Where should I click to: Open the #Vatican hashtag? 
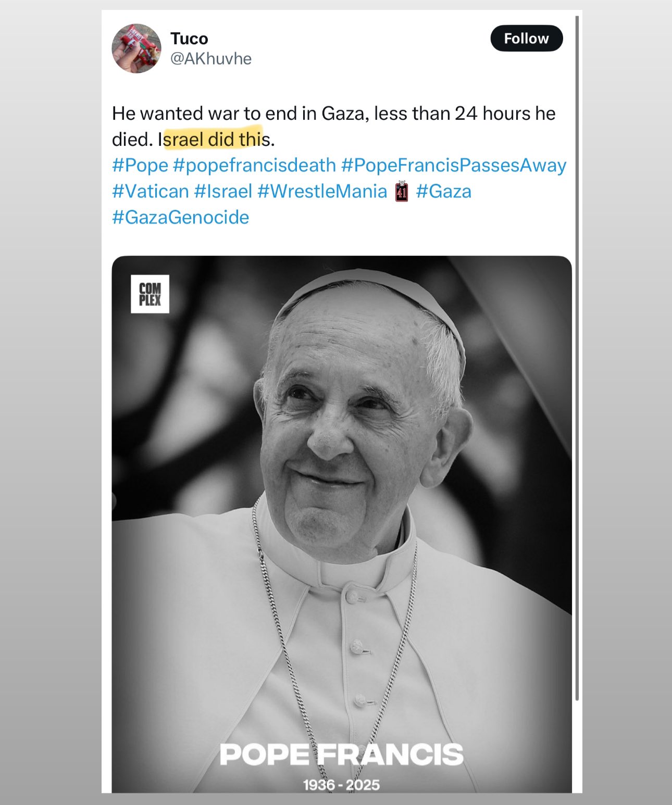tap(151, 191)
